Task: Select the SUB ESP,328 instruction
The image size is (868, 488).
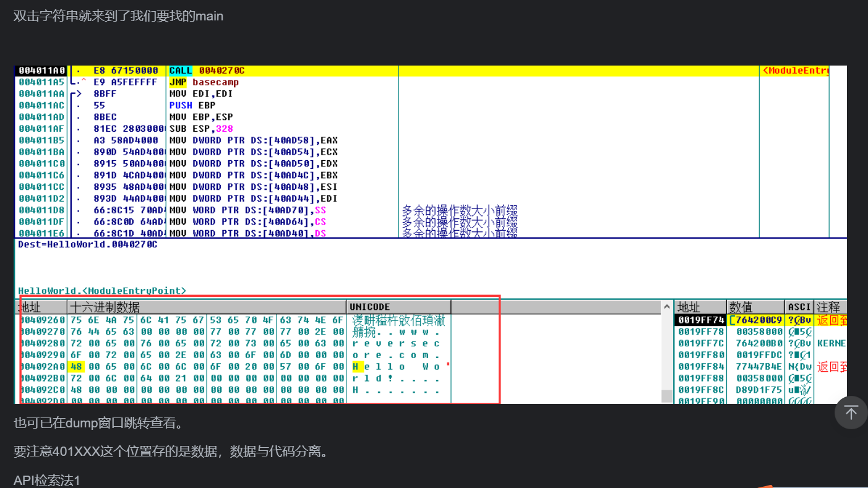Action: 200,129
